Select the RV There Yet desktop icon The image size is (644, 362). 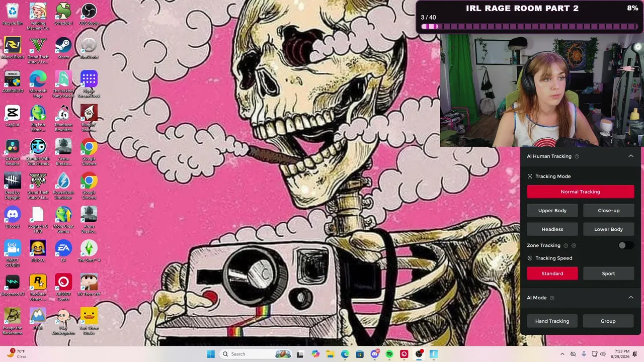pyautogui.click(x=89, y=285)
